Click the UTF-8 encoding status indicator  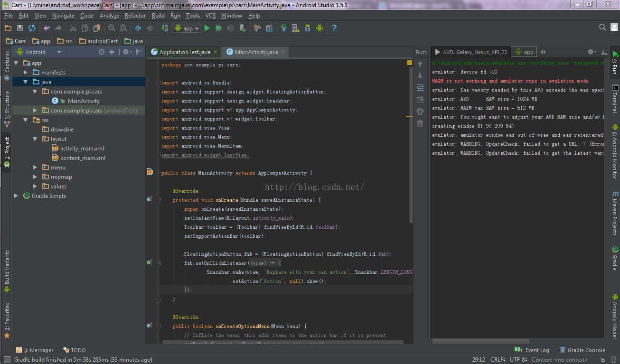(x=518, y=360)
